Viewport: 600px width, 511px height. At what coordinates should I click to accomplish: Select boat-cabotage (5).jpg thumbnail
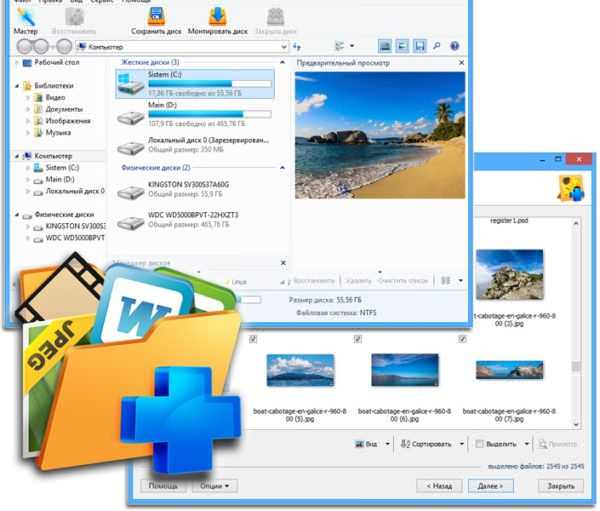click(300, 370)
